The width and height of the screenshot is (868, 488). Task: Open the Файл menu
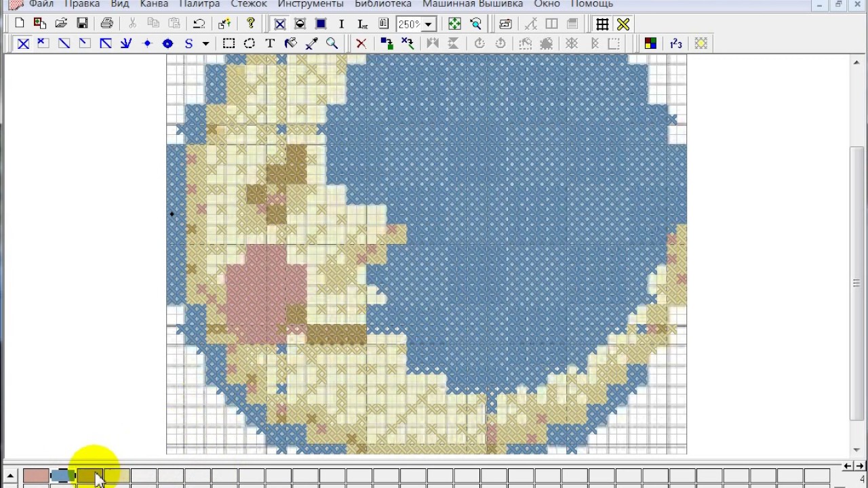(x=41, y=4)
